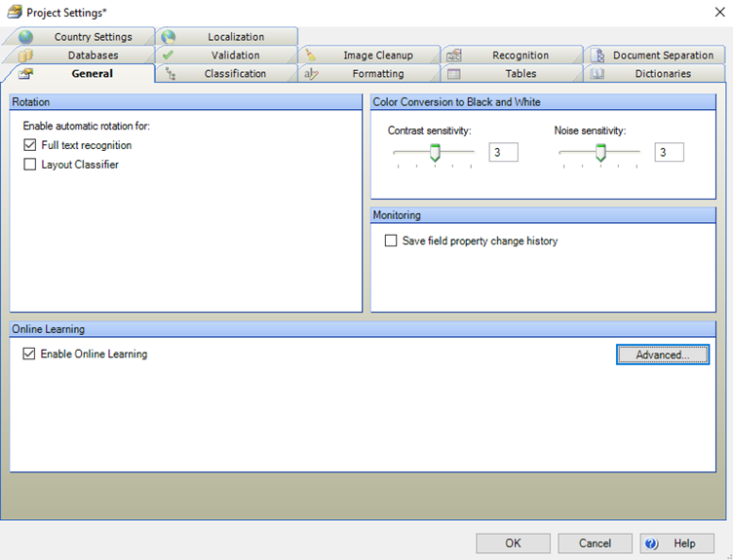Click the Image Cleanup brush icon
The height and width of the screenshot is (560, 733).
[310, 56]
